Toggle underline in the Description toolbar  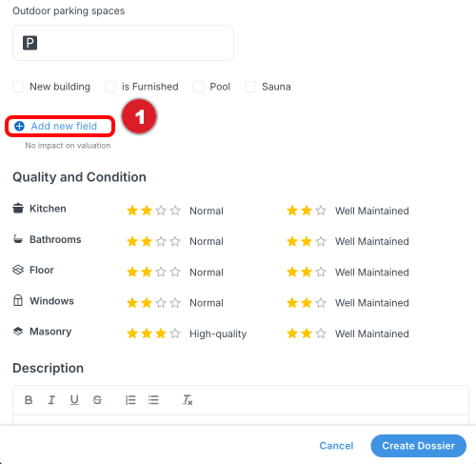(74, 400)
